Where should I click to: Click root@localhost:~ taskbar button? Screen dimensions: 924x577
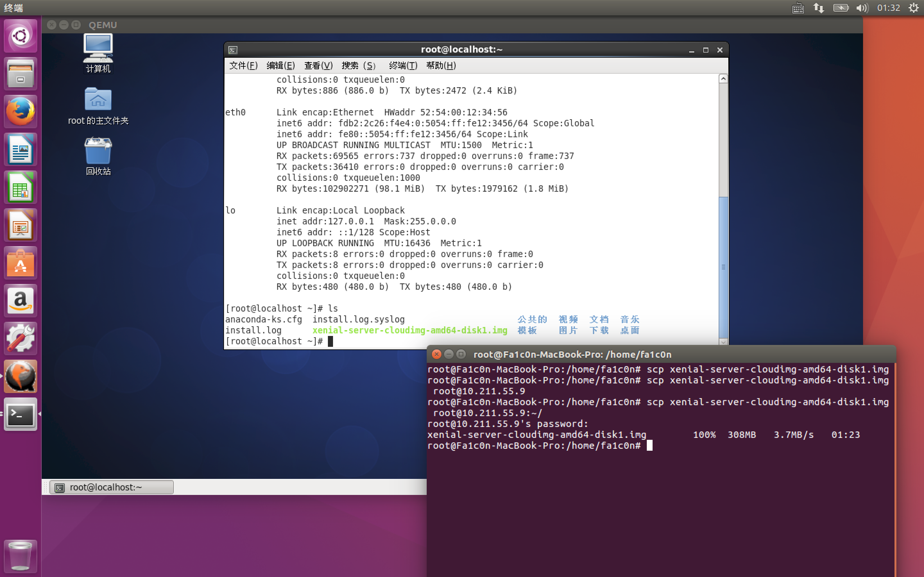point(112,487)
